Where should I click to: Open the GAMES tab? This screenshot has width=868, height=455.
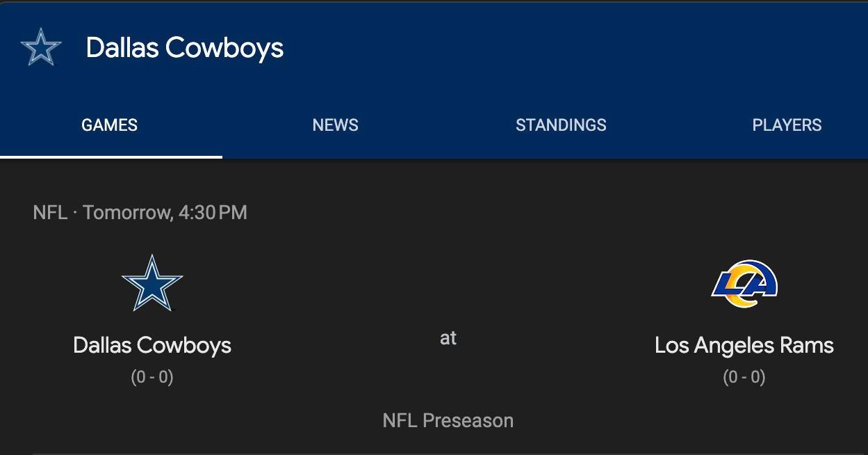(110, 125)
